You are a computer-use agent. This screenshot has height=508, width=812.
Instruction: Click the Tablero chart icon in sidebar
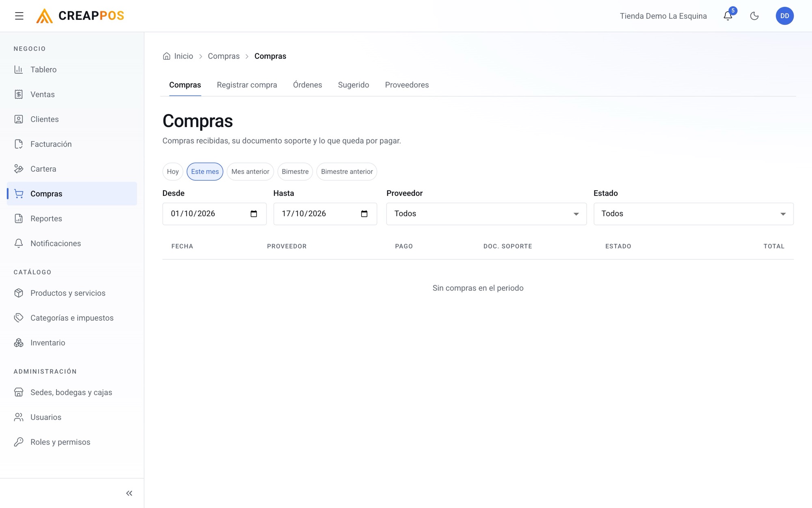coord(19,69)
